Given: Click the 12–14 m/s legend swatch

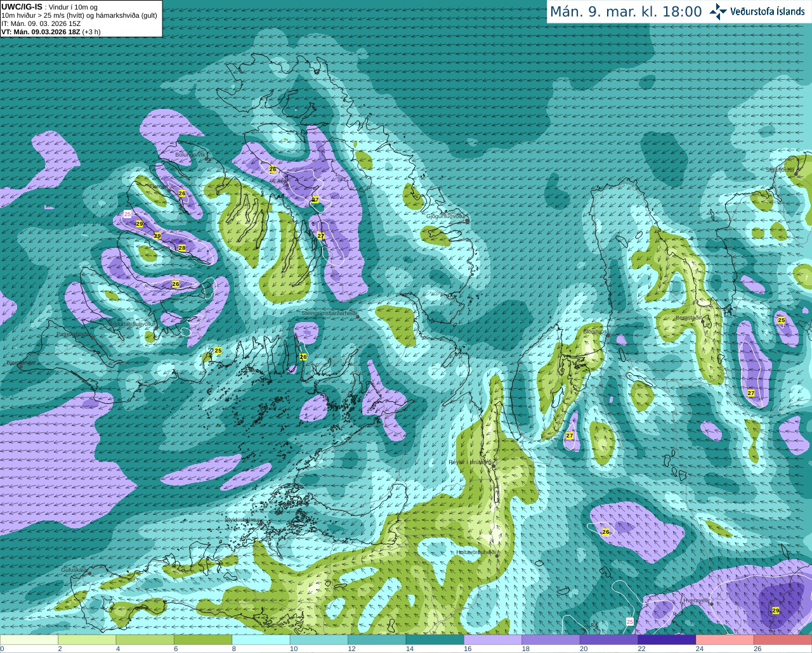Looking at the screenshot, I should pyautogui.click(x=377, y=640).
